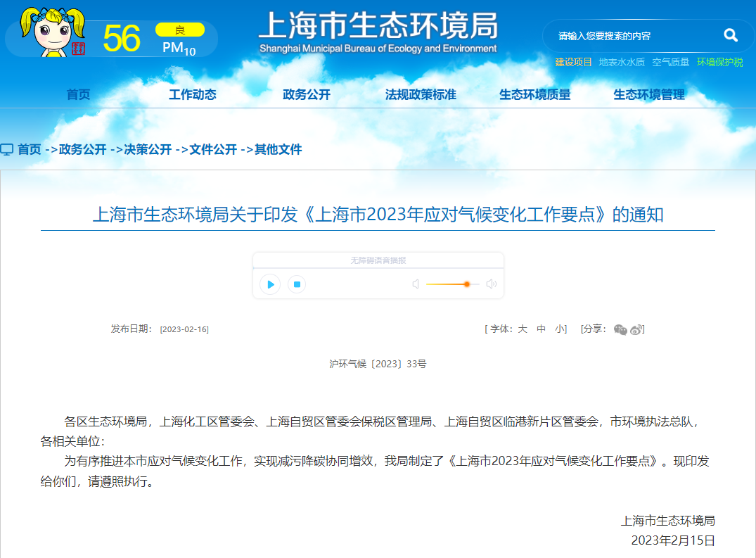Open the 生态环境质量 navigation menu
The image size is (756, 558).
[534, 94]
